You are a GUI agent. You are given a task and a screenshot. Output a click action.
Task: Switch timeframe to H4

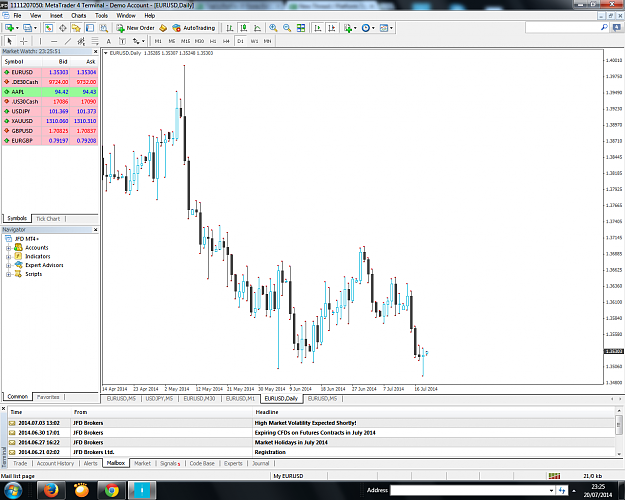click(x=226, y=41)
